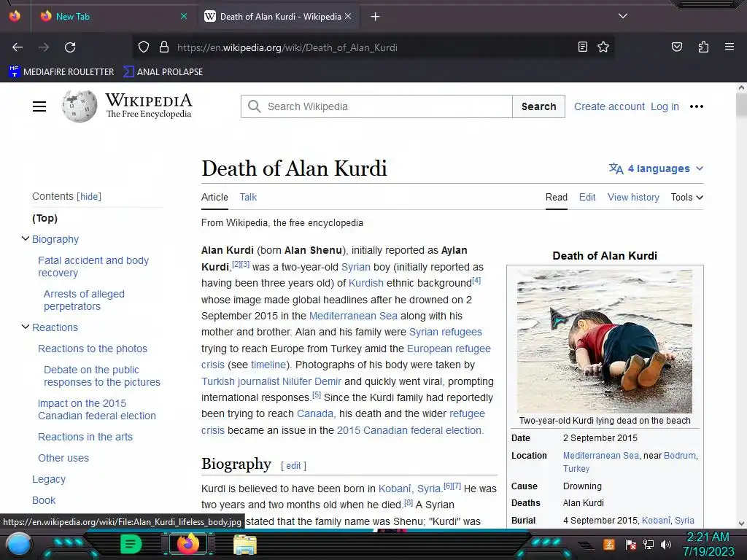
Task: Click the Wikipedia globe logo
Action: (x=79, y=106)
